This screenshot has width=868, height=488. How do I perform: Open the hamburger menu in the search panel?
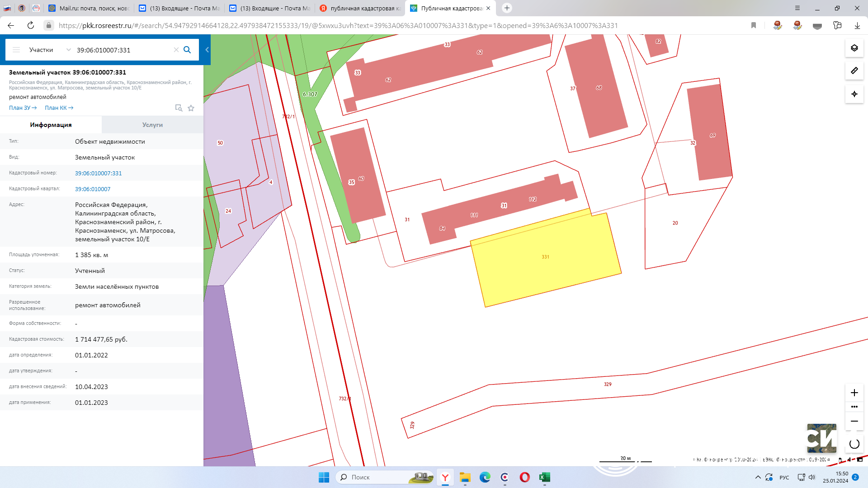tap(16, 50)
